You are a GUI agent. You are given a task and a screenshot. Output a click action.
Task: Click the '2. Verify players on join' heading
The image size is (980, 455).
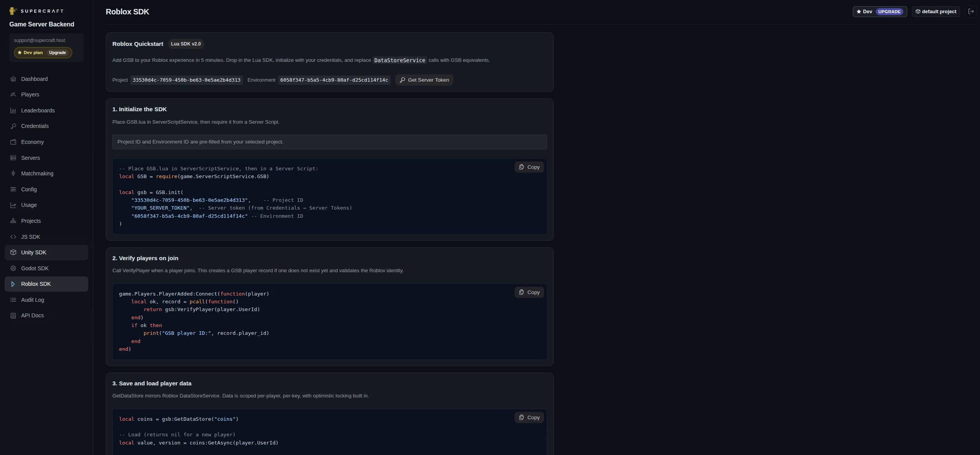[x=145, y=258]
